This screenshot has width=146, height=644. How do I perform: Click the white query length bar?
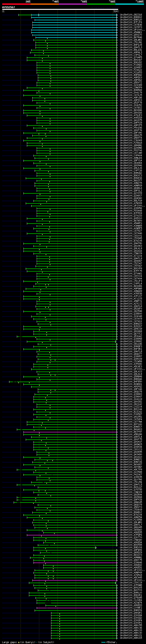60,10
